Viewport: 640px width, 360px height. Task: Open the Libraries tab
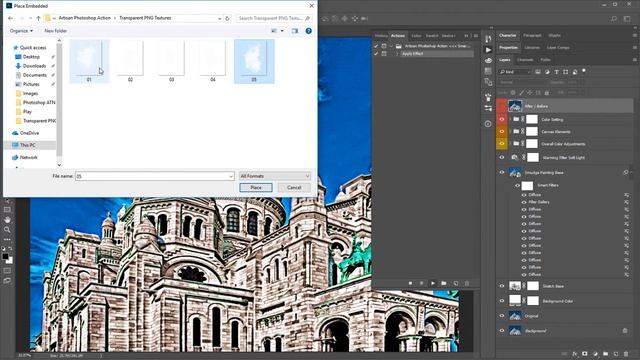click(x=532, y=48)
